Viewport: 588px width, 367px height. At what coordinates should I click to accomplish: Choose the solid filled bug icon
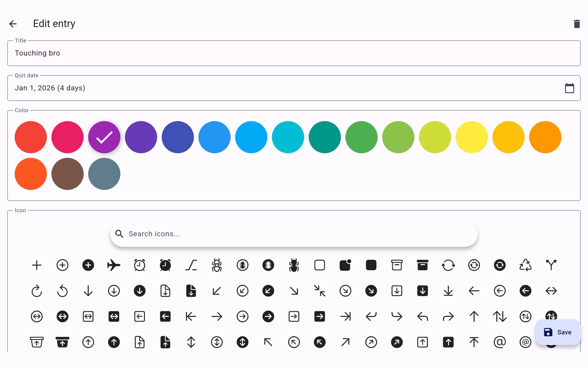[294, 265]
